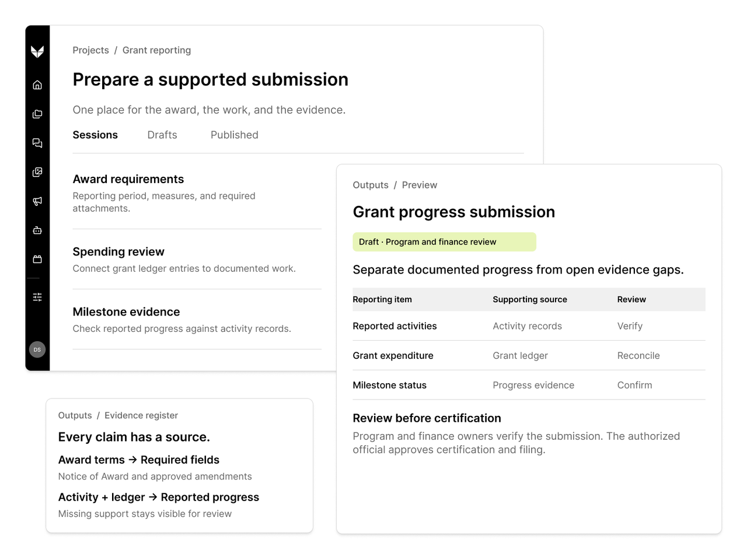This screenshot has width=747, height=560.
Task: Open the robot assistant icon in sidebar
Action: click(37, 230)
